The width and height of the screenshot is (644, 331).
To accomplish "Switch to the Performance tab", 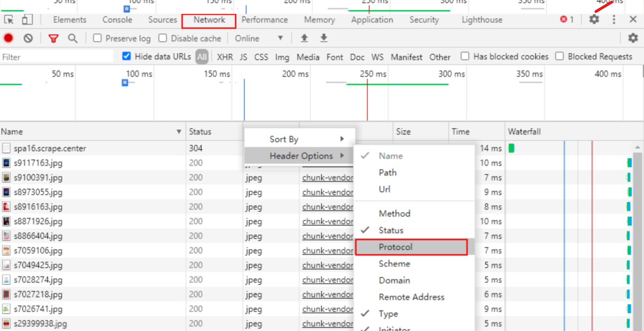I will (265, 20).
